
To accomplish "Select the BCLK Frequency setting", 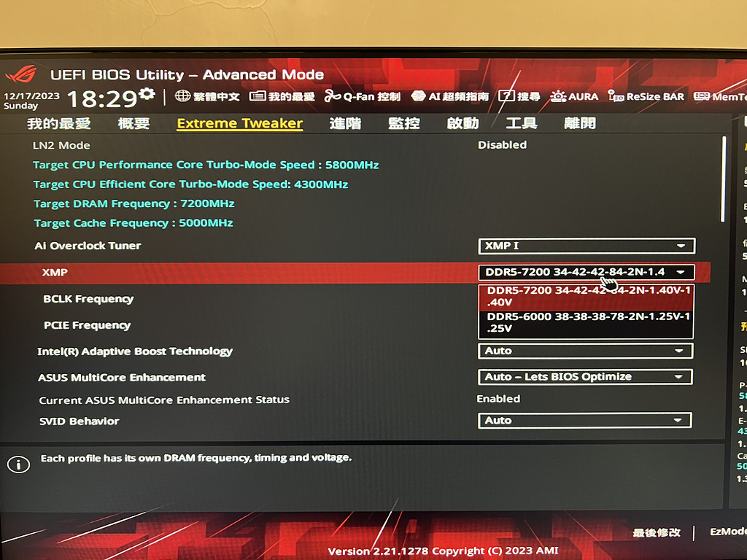I will coord(88,299).
